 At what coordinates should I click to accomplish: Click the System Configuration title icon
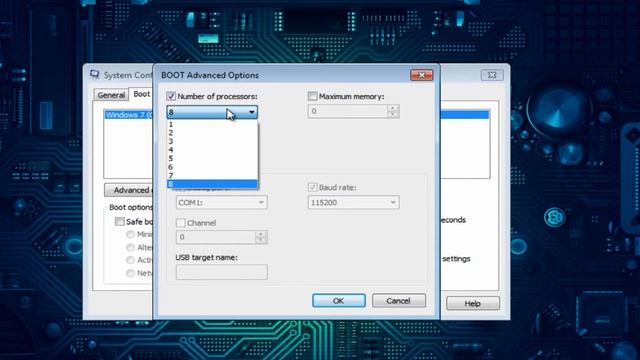click(95, 74)
